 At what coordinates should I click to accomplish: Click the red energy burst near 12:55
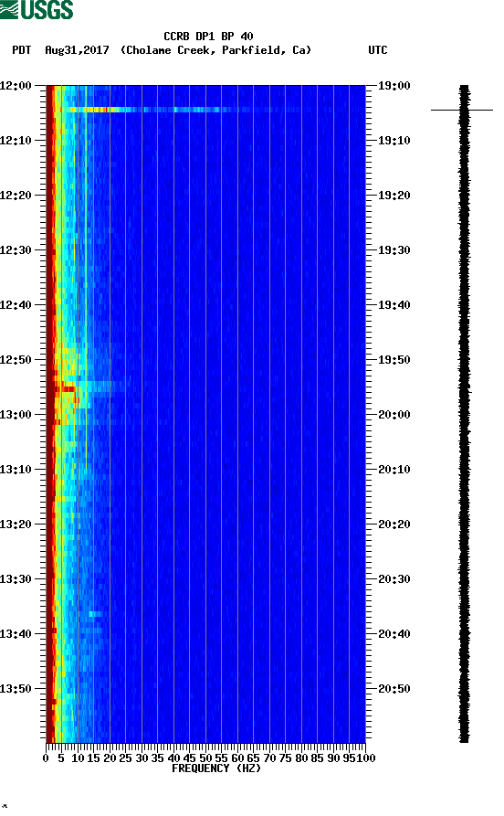(67, 388)
